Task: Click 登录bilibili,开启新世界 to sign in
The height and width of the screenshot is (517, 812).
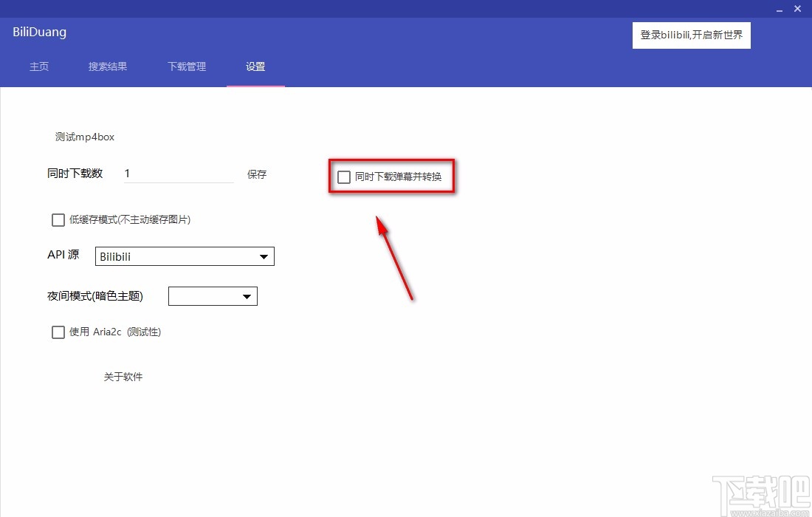Action: tap(691, 35)
